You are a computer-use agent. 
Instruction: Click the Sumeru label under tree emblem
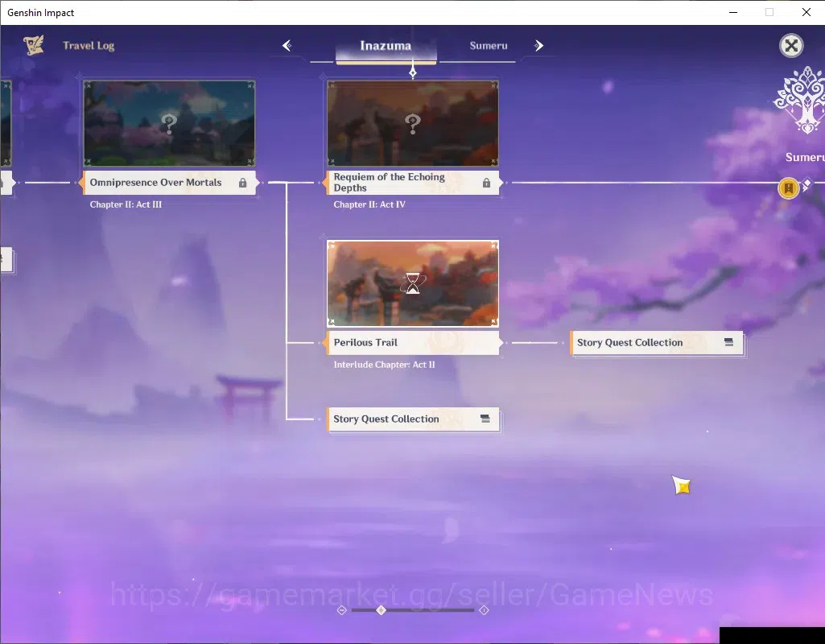(805, 157)
